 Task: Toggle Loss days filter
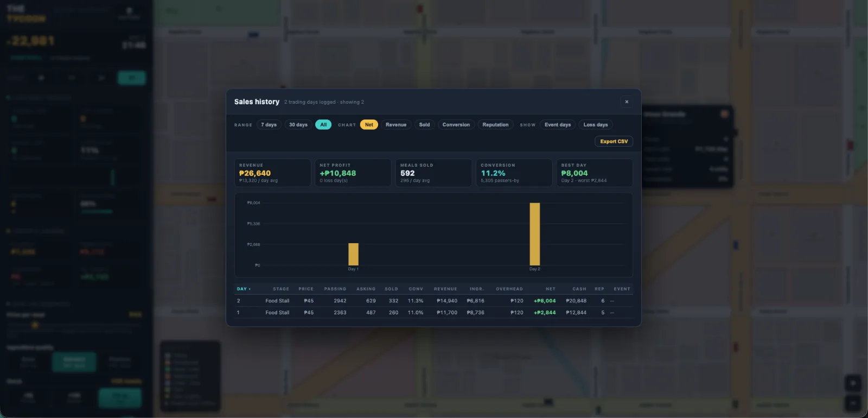[595, 125]
